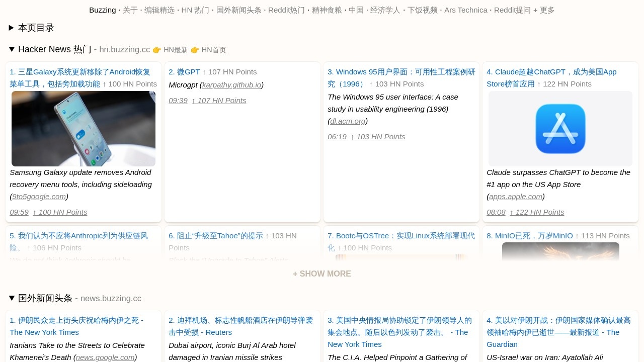
Task: Open 编辑精选 in top navigation
Action: pos(159,10)
